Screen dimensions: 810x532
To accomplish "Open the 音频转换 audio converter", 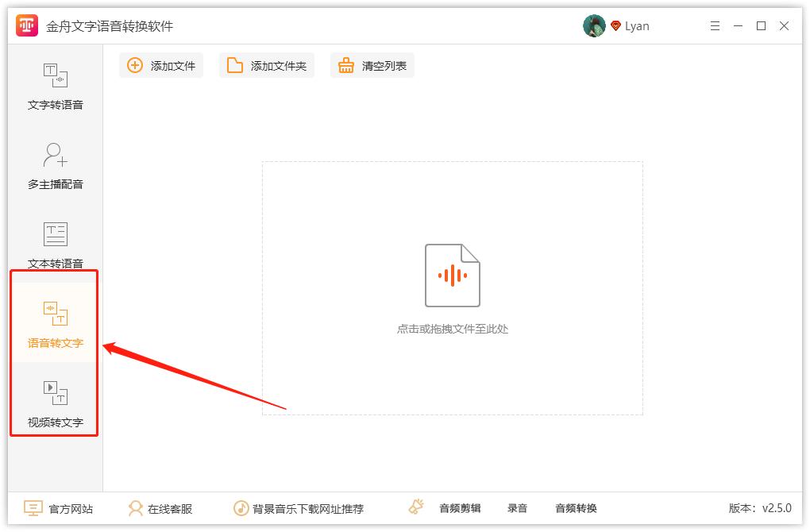I will click(577, 508).
